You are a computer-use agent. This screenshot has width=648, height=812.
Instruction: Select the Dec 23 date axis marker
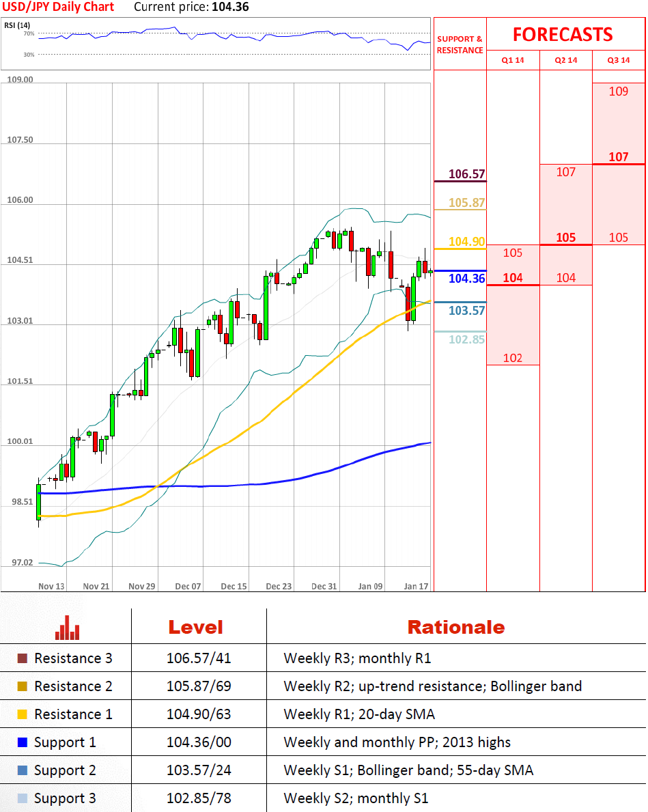pyautogui.click(x=279, y=586)
